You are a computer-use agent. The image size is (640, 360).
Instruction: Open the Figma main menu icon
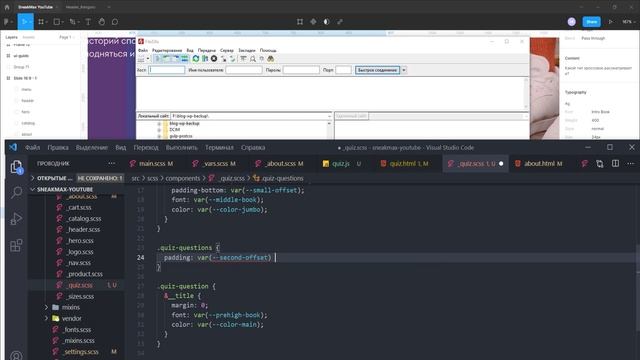pyautogui.click(x=7, y=22)
